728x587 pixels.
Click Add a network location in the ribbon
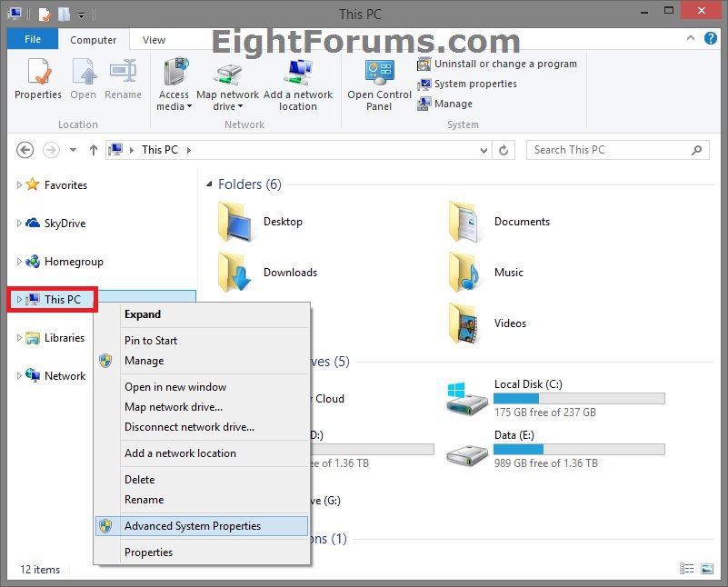click(298, 84)
